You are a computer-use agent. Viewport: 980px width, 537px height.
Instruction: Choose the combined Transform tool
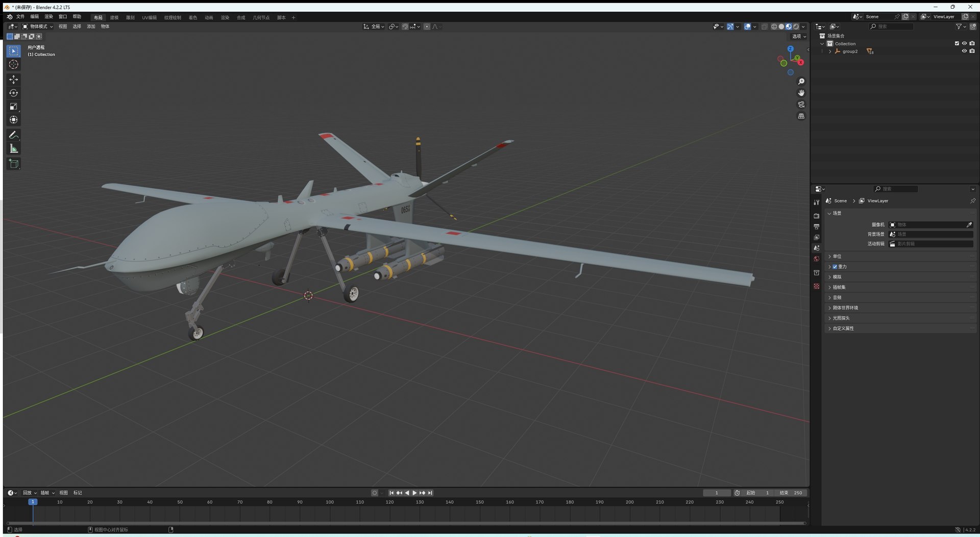pos(14,119)
